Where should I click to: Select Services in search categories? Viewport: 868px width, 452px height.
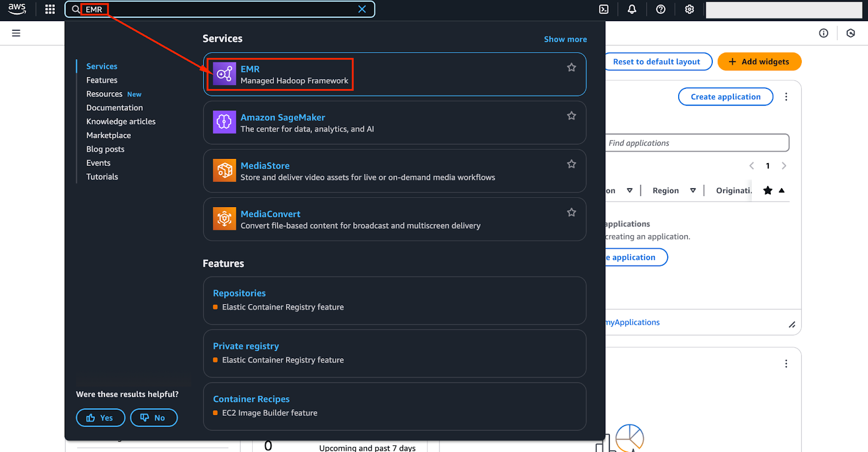(101, 66)
